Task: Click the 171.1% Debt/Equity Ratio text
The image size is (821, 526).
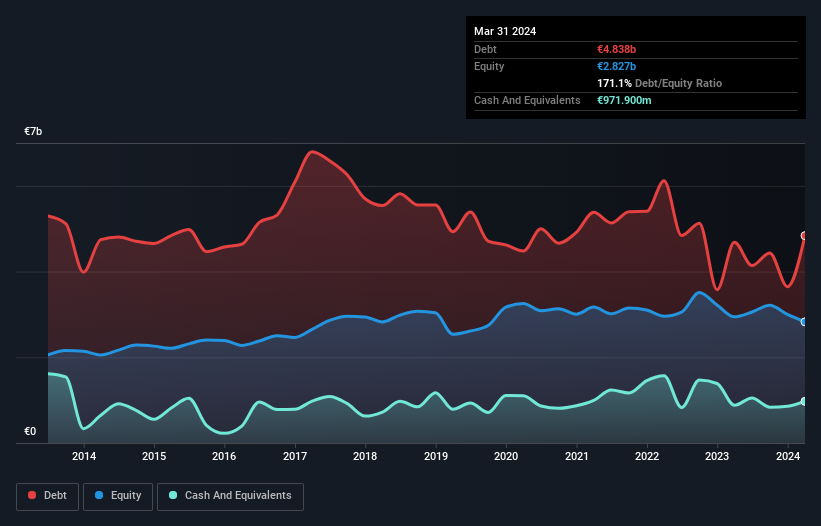Action: [659, 83]
